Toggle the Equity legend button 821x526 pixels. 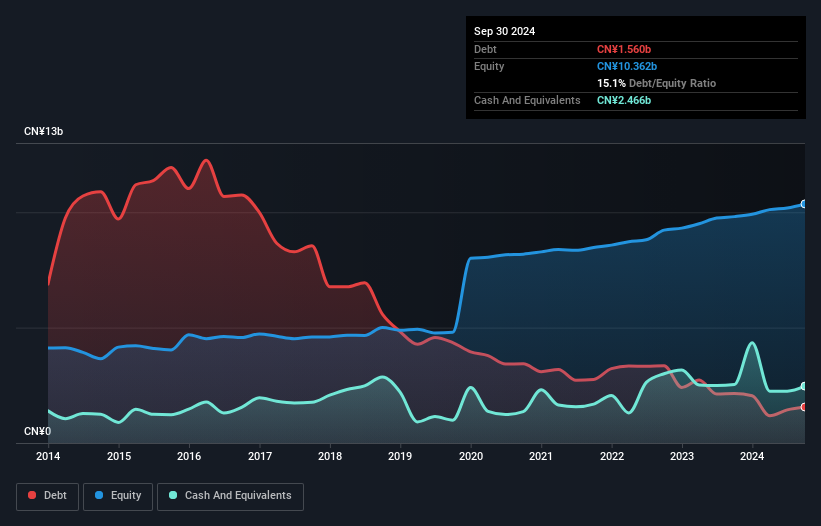118,496
